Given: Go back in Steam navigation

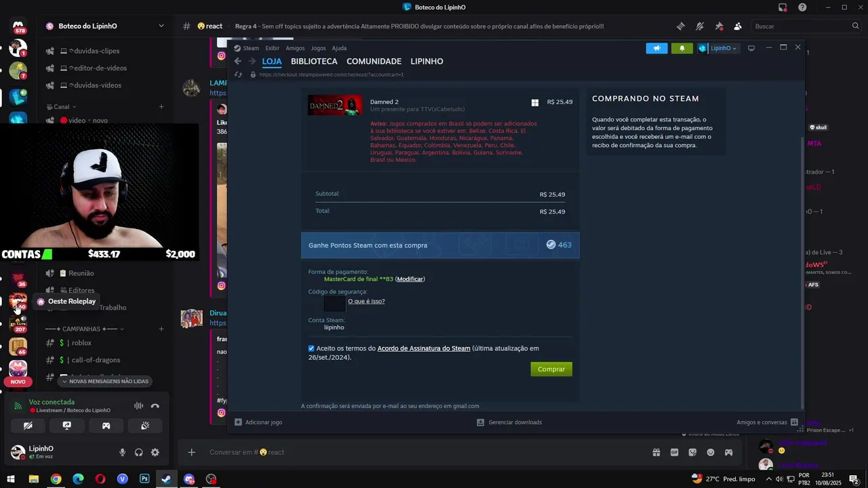Looking at the screenshot, I should (x=238, y=61).
